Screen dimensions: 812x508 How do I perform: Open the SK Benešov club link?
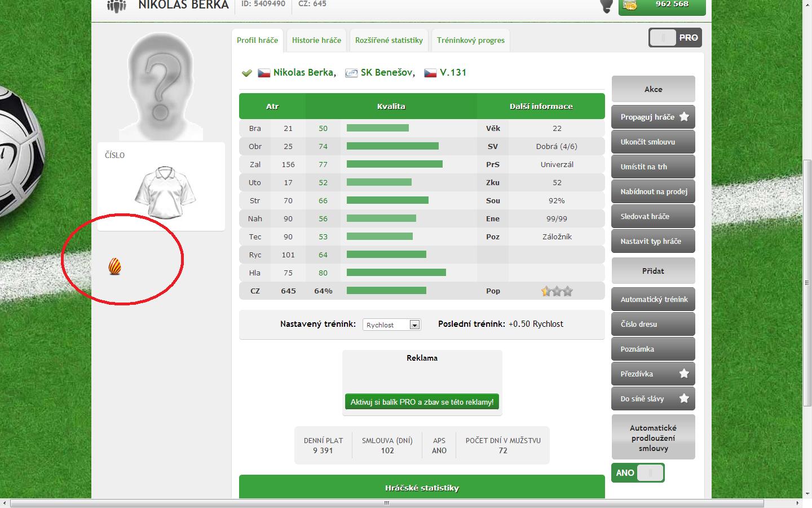388,72
